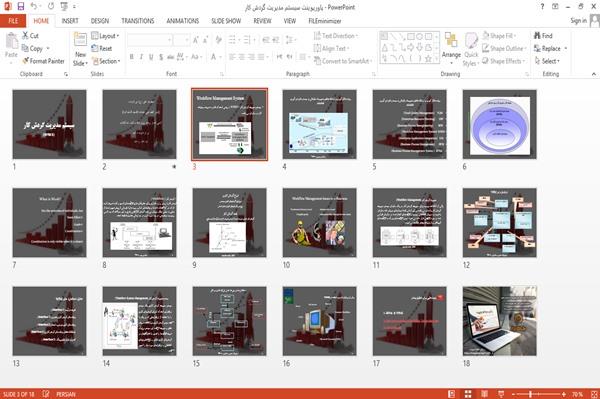Image resolution: width=600 pixels, height=399 pixels.
Task: Expand the Shape Fill dropdown
Action: (x=499, y=36)
